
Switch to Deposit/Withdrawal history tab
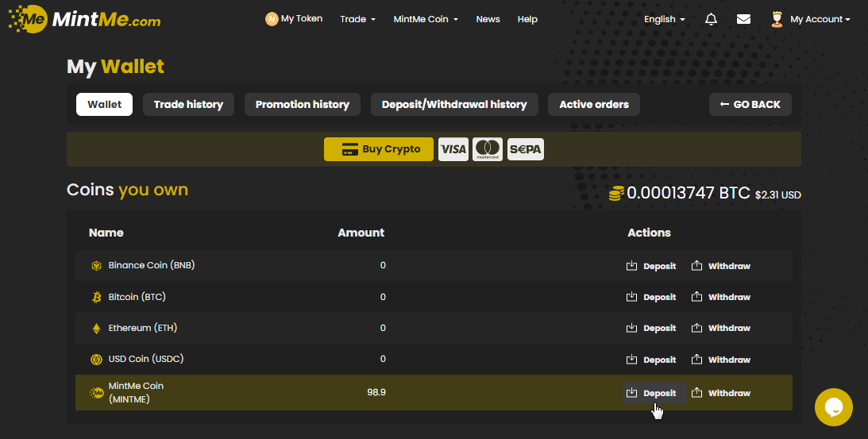coord(454,105)
